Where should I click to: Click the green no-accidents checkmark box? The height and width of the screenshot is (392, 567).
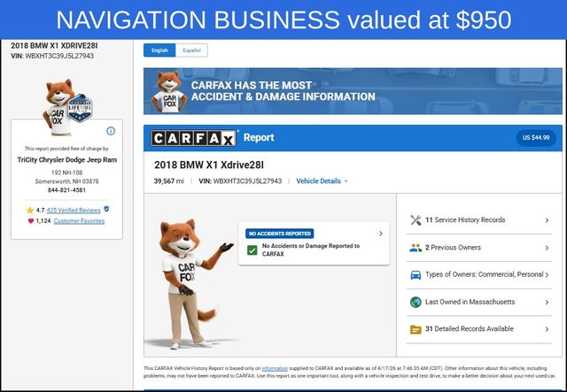(252, 250)
